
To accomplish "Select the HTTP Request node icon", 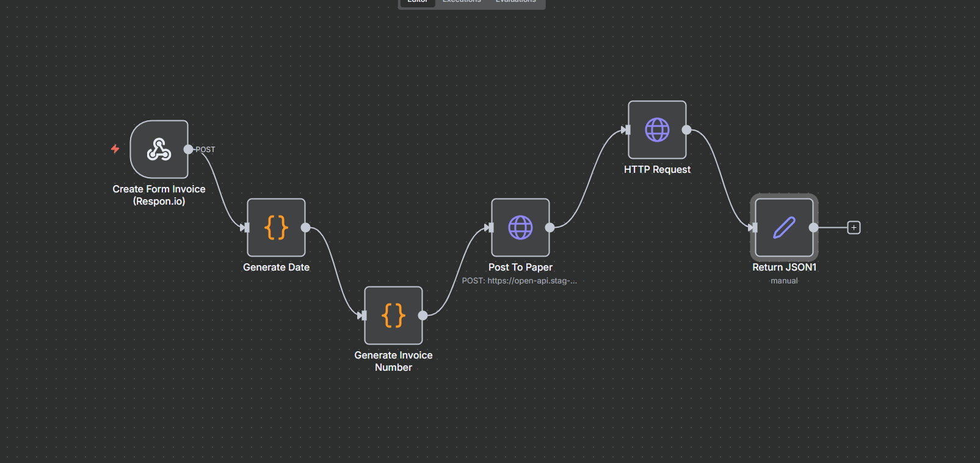I will click(657, 129).
